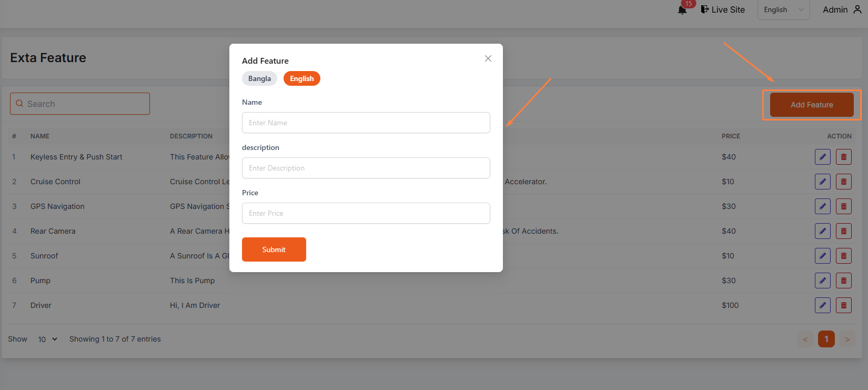Close the Add Feature dialog
This screenshot has height=390, width=868.
pyautogui.click(x=488, y=58)
